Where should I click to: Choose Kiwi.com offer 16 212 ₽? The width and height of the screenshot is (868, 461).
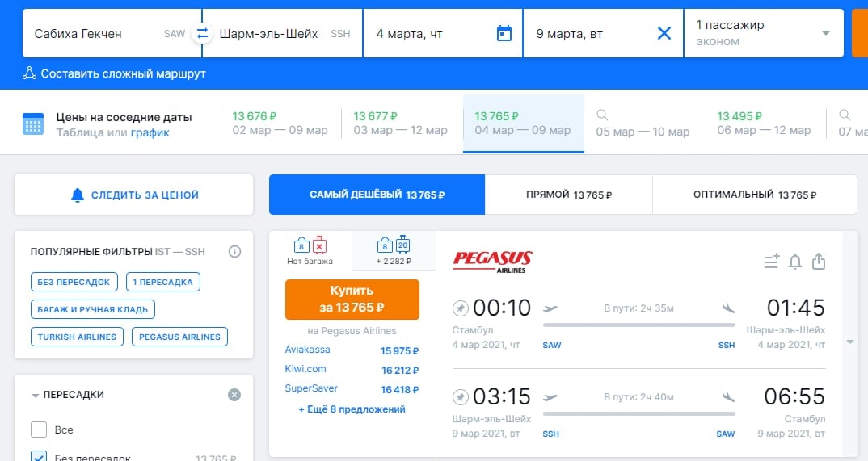coord(352,369)
